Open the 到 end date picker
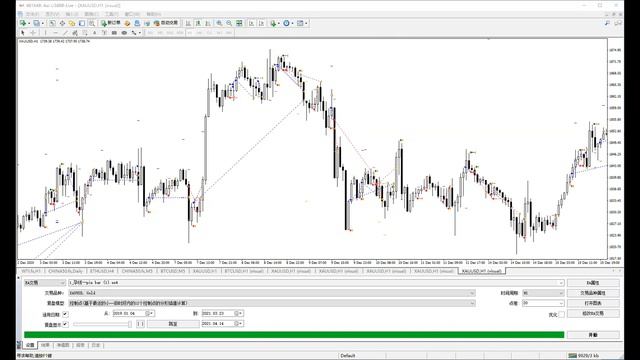 [222, 313]
